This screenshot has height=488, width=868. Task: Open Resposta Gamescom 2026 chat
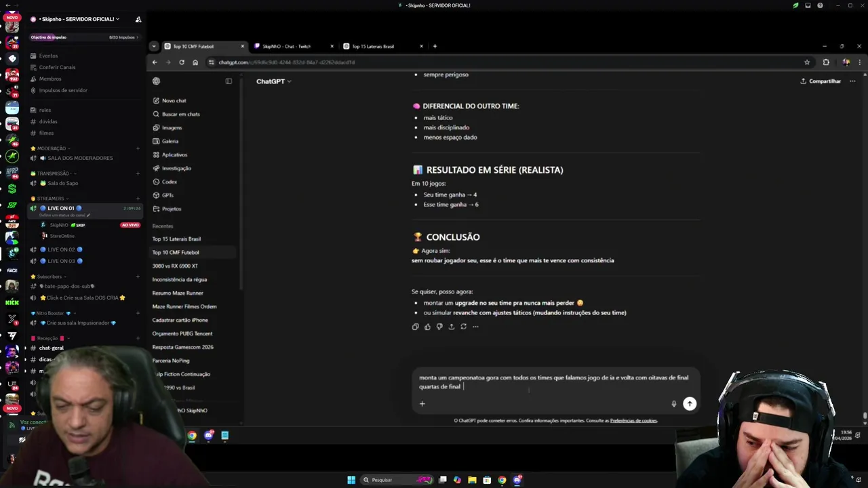(x=182, y=347)
